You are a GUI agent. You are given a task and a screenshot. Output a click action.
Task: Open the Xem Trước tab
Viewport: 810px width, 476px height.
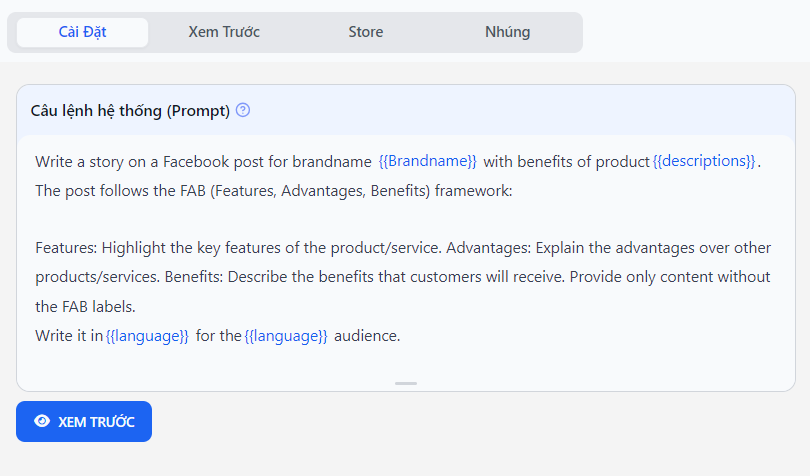coord(224,32)
